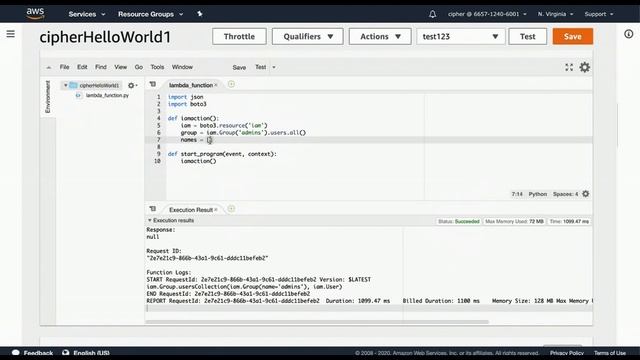Expand the Actions dropdown
The image size is (640, 360).
[x=380, y=36]
